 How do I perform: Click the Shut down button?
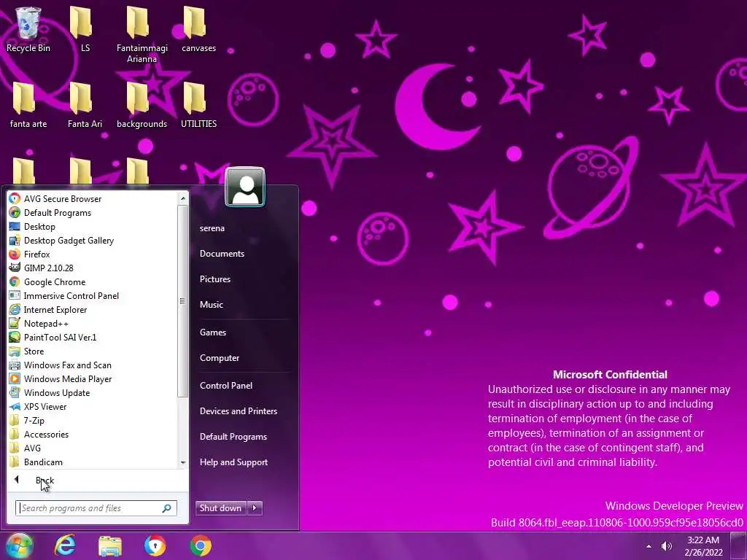222,508
